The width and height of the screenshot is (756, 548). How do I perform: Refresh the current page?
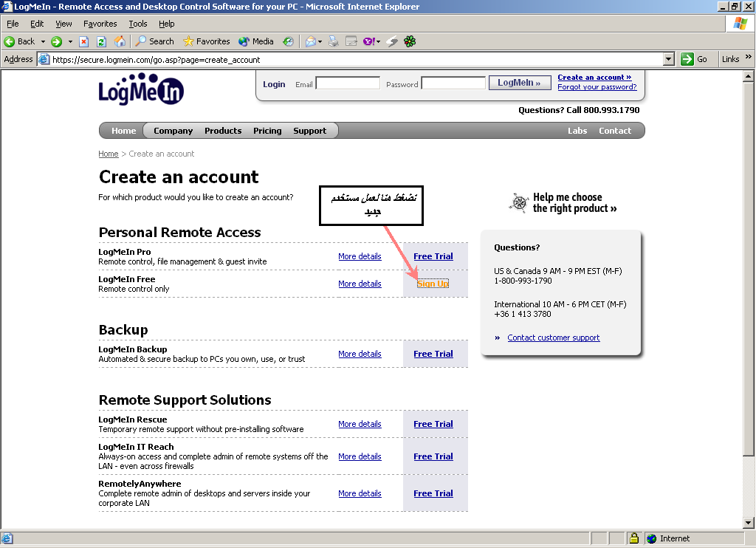[x=101, y=41]
